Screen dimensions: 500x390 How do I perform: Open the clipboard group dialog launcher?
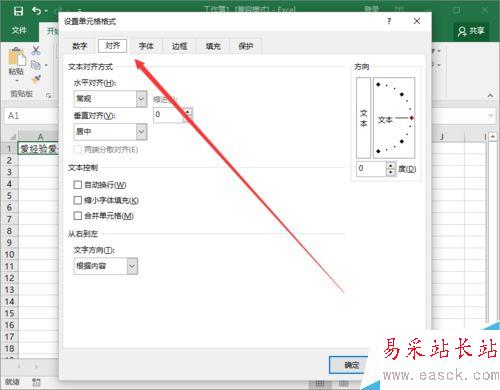(49, 95)
